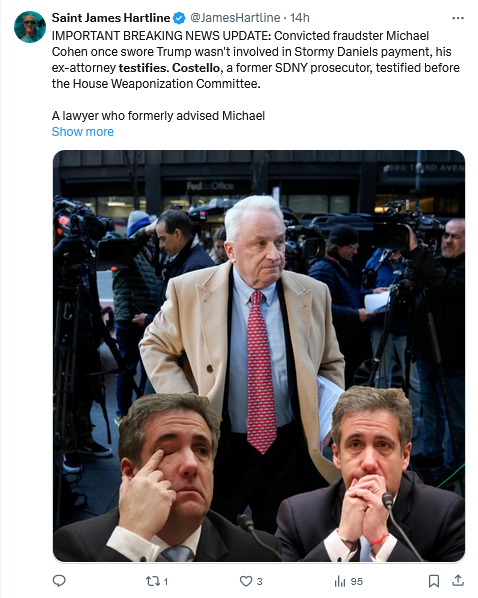The height and width of the screenshot is (598, 478).
Task: Open the share upload arrow icon
Action: (x=458, y=580)
